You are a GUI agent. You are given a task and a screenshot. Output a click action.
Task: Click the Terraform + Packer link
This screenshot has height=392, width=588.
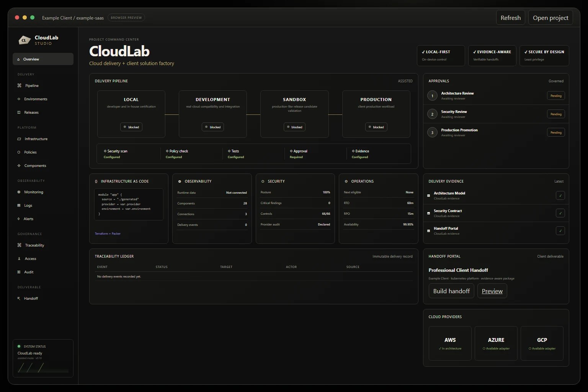[108, 234]
